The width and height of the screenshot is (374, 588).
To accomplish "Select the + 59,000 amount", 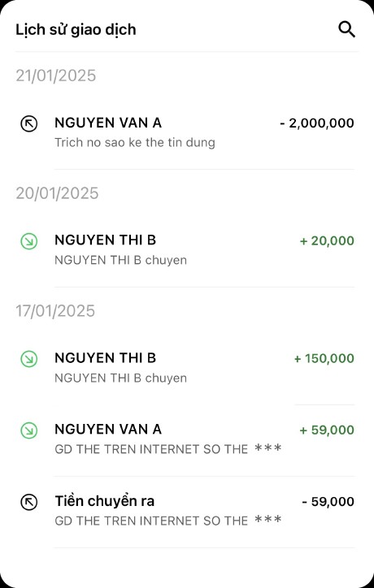I will [x=327, y=430].
